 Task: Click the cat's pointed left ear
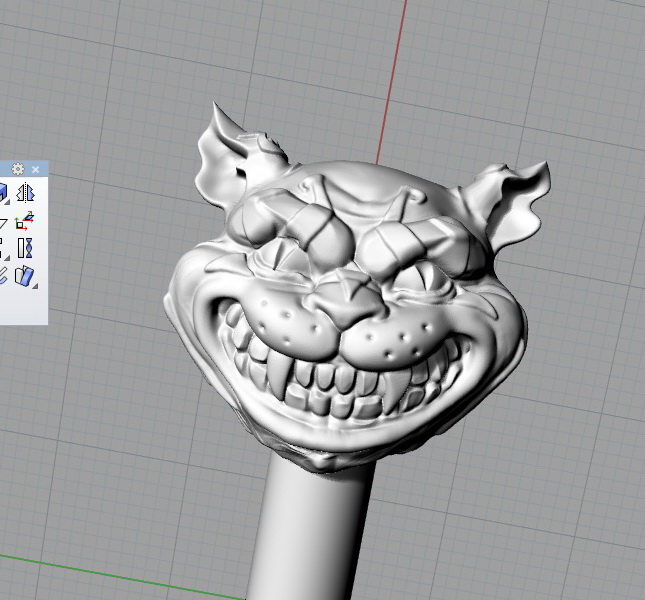[x=225, y=150]
